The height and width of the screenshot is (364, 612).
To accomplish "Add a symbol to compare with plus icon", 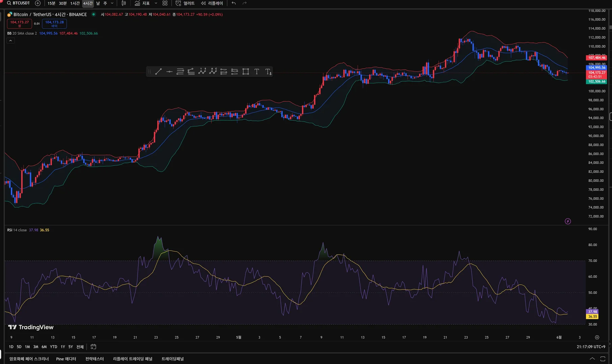I will (x=38, y=3).
